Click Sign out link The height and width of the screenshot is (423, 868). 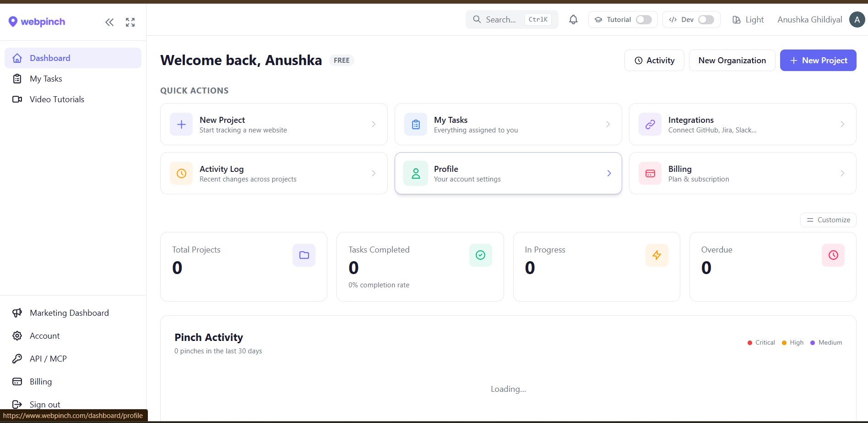point(45,404)
